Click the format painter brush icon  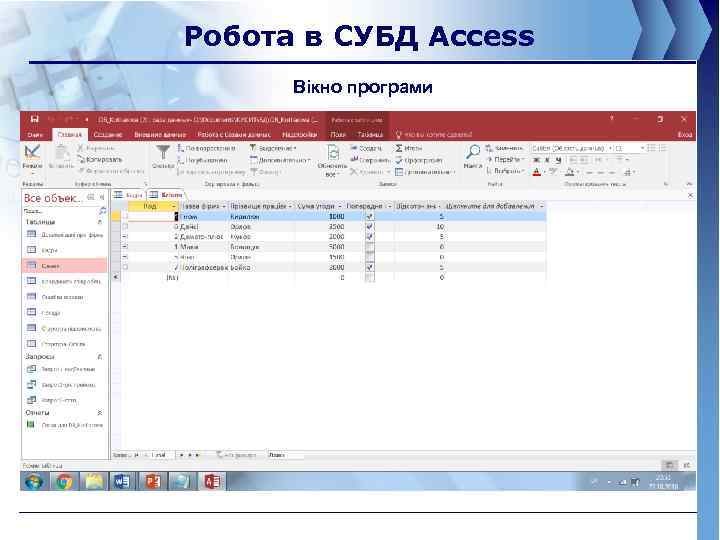[81, 171]
